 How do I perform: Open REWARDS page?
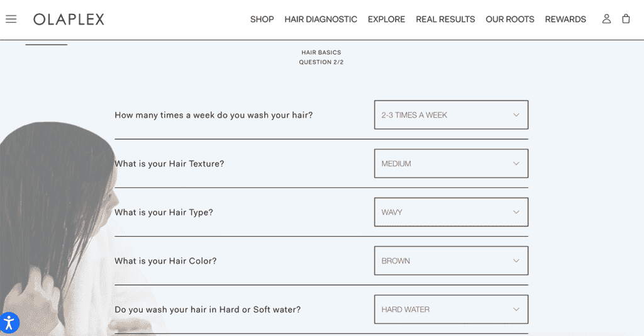565,20
